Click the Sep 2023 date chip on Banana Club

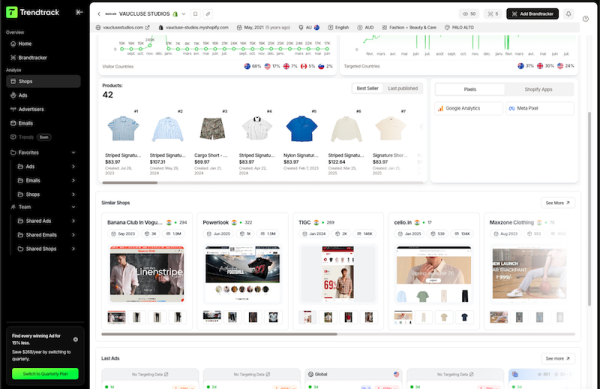(124, 234)
